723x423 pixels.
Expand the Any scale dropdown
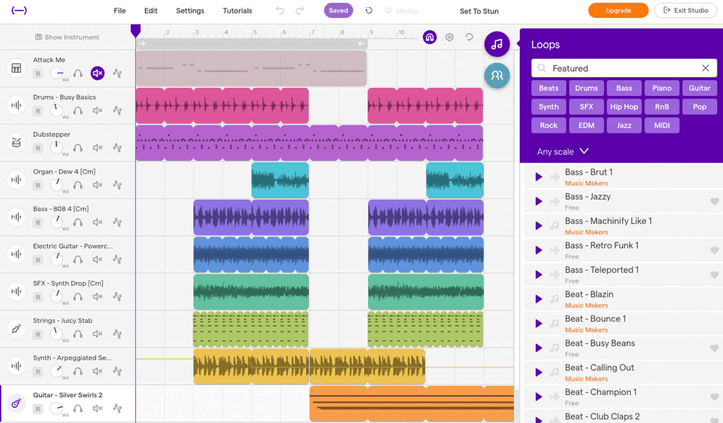[x=563, y=152]
